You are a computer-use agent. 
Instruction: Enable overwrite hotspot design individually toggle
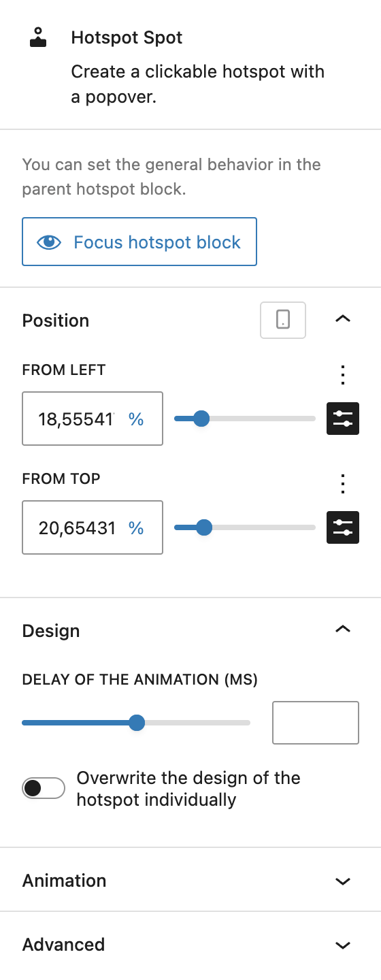tap(44, 788)
